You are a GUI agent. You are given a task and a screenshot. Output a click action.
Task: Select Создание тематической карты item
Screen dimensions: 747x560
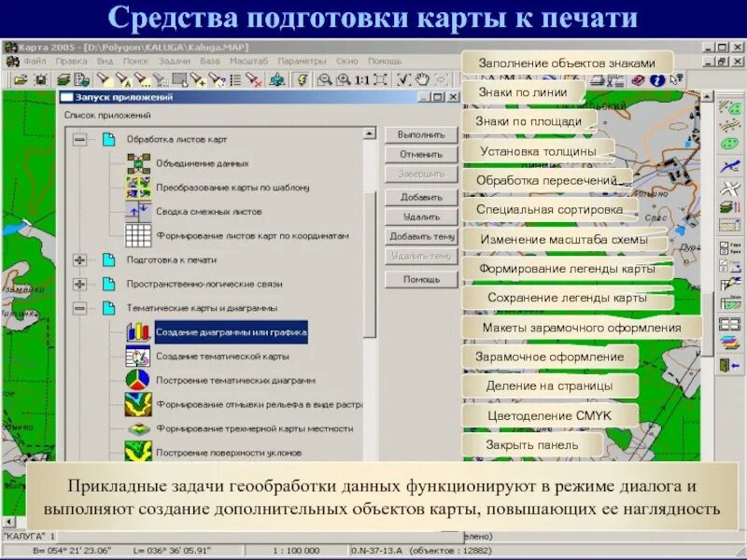click(x=222, y=357)
